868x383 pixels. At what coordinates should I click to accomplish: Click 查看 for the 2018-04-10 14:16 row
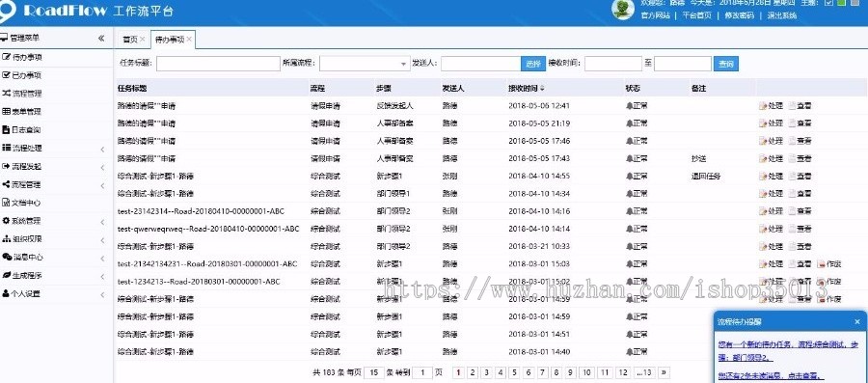pos(800,211)
